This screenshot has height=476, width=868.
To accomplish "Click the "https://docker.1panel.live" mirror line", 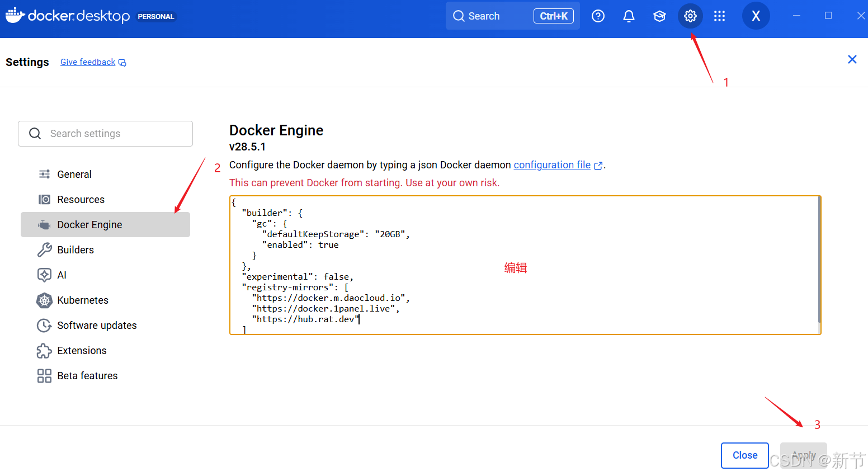I will [x=325, y=309].
